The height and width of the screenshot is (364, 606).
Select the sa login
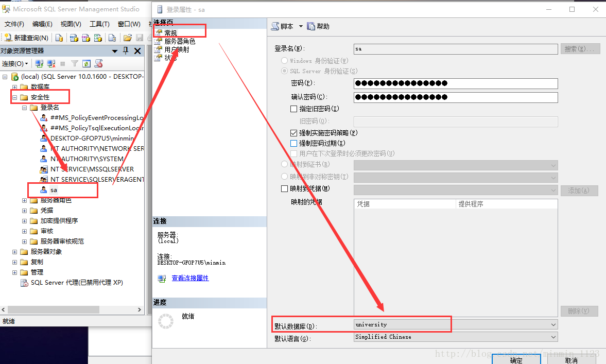pos(54,190)
